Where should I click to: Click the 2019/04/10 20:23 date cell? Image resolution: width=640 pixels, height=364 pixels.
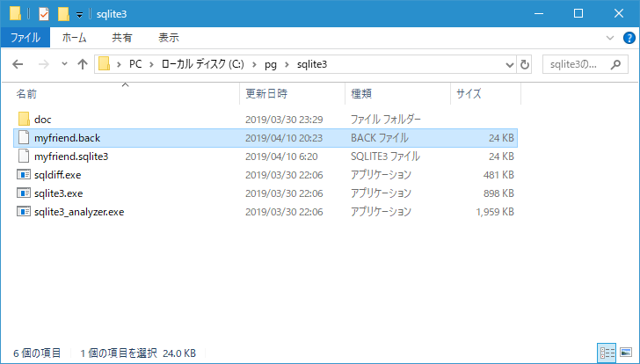(284, 138)
